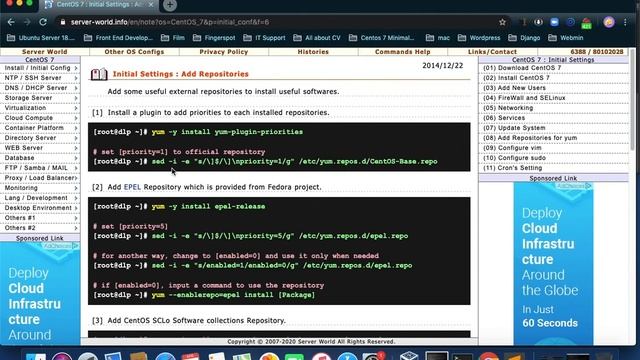The height and width of the screenshot is (360, 640).
Task: Expand Monitoring sidebar item
Action: click(x=40, y=188)
